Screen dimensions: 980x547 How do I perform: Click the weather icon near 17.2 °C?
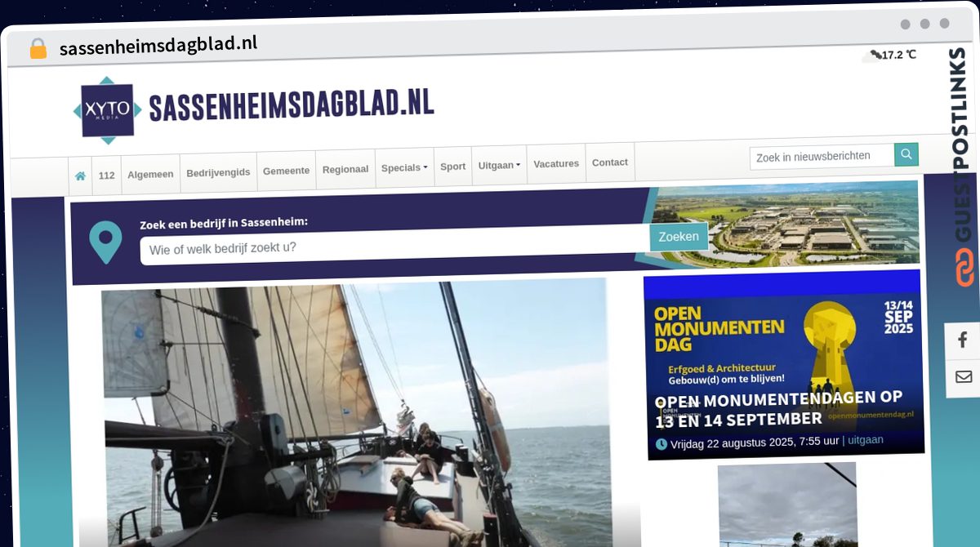871,56
